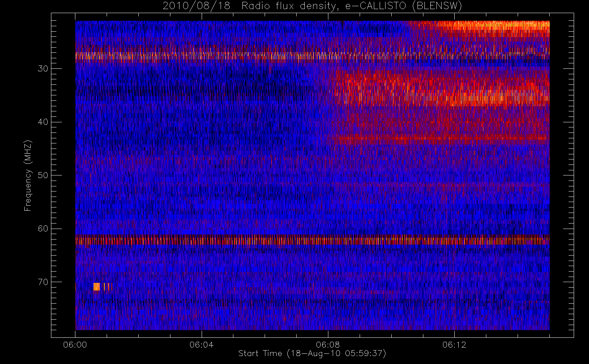The height and width of the screenshot is (364, 589).
Task: Click the 06:04 time tick label
Action: point(201,345)
